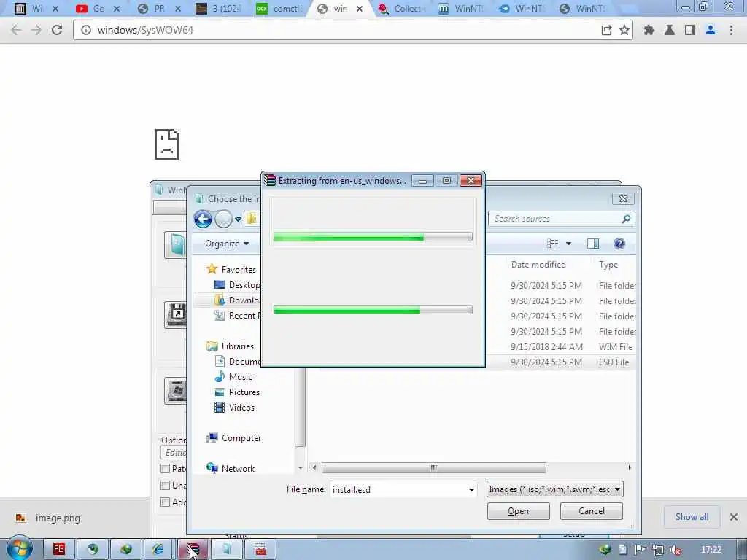
Task: Close the downloads bar
Action: [x=734, y=517]
